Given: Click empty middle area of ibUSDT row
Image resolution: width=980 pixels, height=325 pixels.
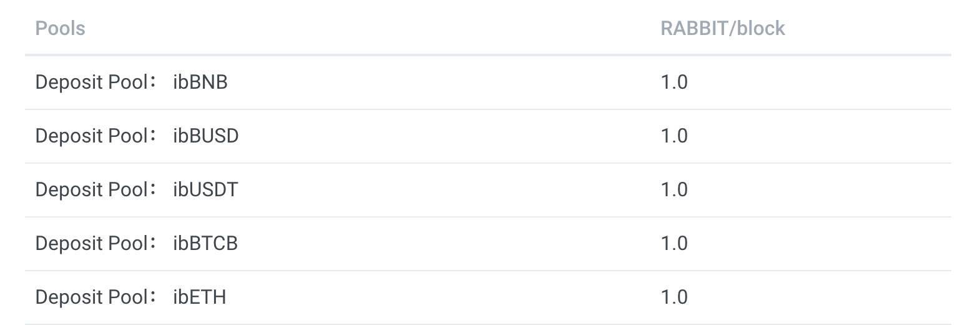Looking at the screenshot, I should point(437,189).
